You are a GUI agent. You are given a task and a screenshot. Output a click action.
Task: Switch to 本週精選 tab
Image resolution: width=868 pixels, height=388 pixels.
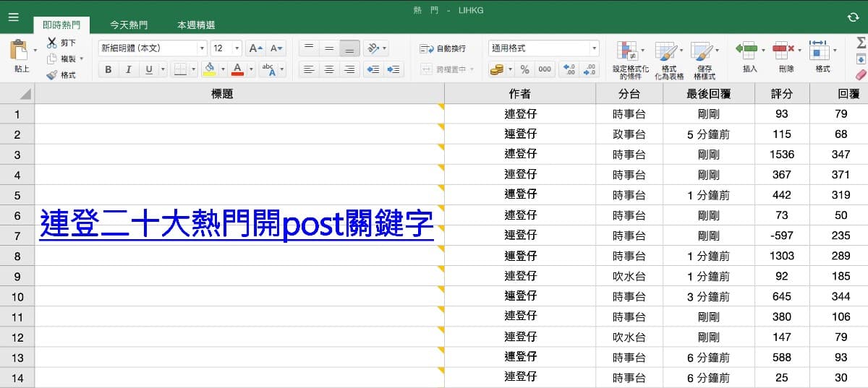tap(196, 25)
